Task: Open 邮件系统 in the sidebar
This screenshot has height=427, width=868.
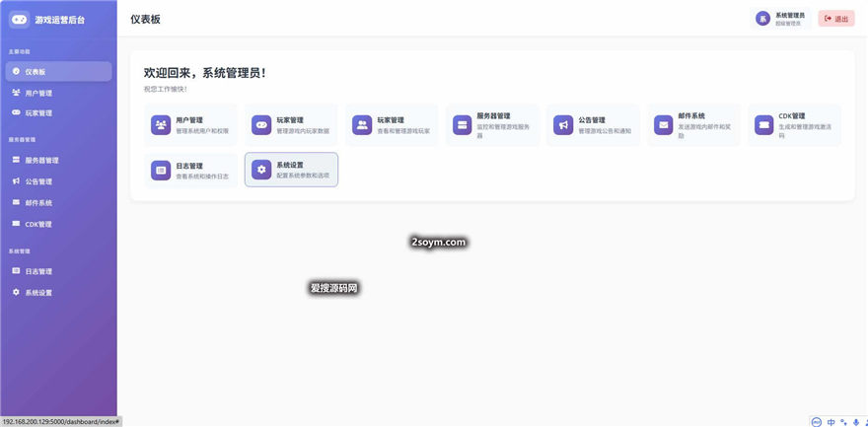Action: click(x=38, y=202)
